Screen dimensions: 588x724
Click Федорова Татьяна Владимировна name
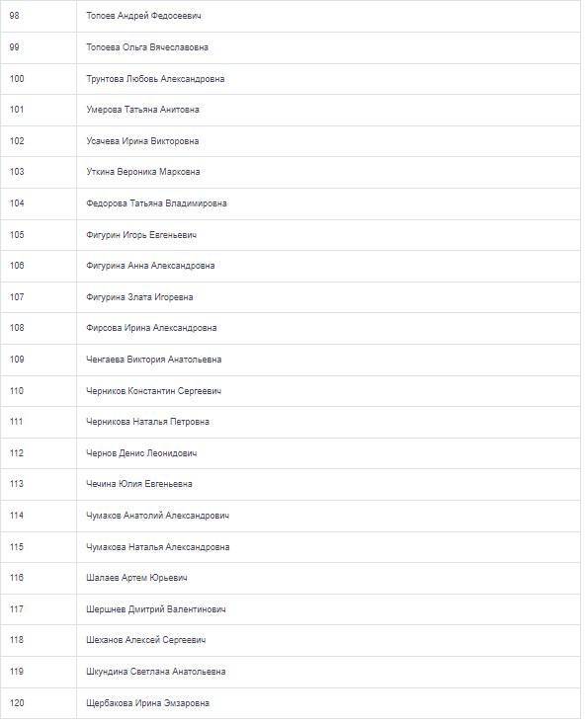pyautogui.click(x=156, y=203)
